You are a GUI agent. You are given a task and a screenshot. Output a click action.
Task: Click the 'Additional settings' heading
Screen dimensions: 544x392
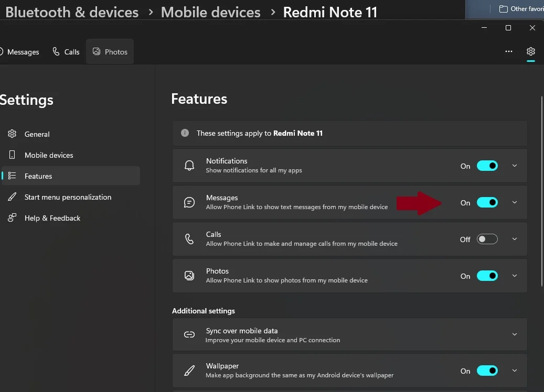(x=204, y=311)
